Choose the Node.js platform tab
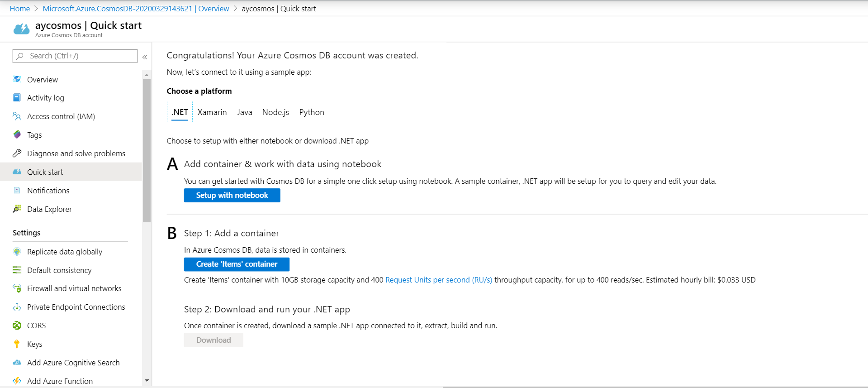 [275, 112]
